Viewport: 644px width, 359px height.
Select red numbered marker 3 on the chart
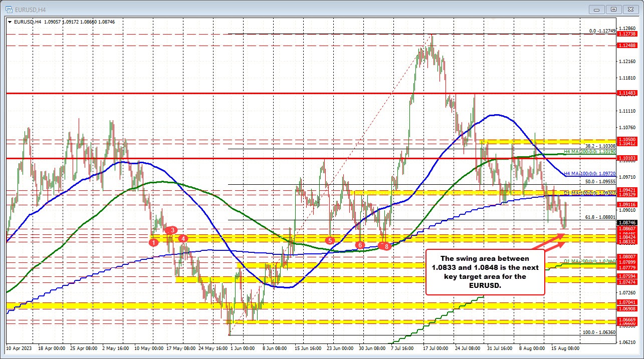point(172,230)
